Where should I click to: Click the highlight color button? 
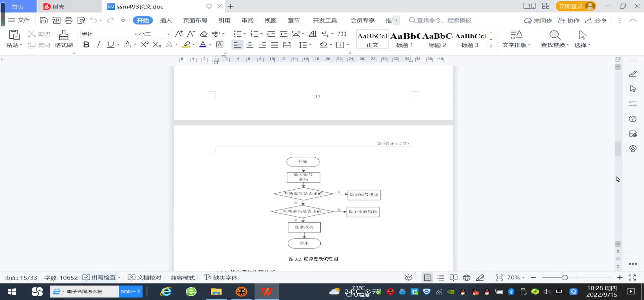pos(186,45)
